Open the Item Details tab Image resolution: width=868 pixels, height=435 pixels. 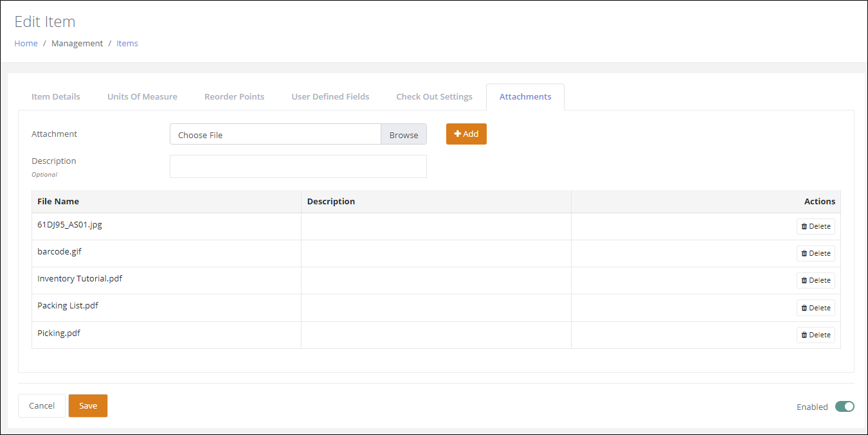(56, 96)
